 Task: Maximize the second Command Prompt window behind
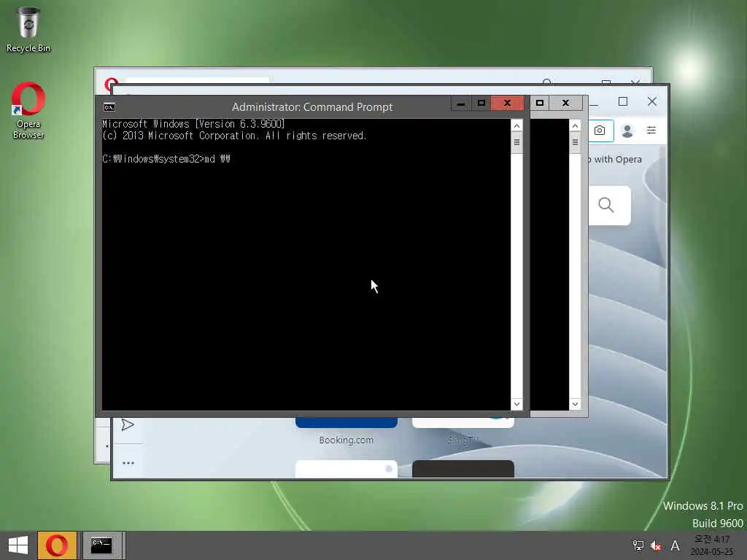540,103
